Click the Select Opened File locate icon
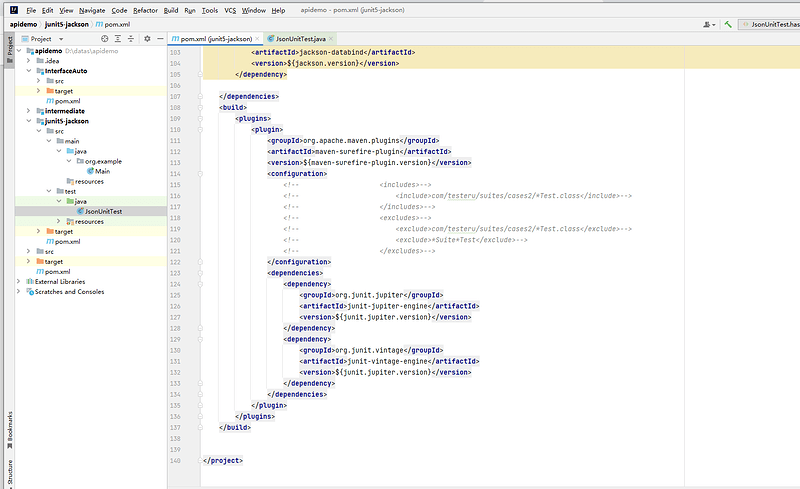800x489 pixels. (x=105, y=39)
